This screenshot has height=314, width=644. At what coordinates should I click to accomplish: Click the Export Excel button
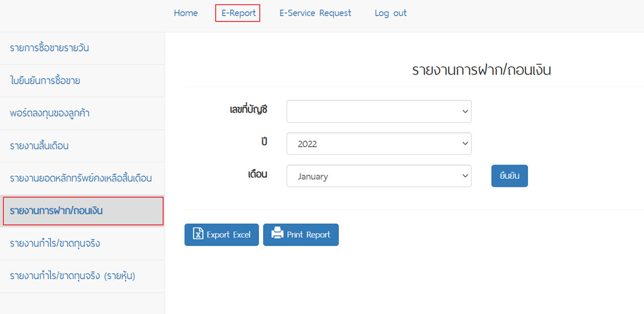pos(221,235)
